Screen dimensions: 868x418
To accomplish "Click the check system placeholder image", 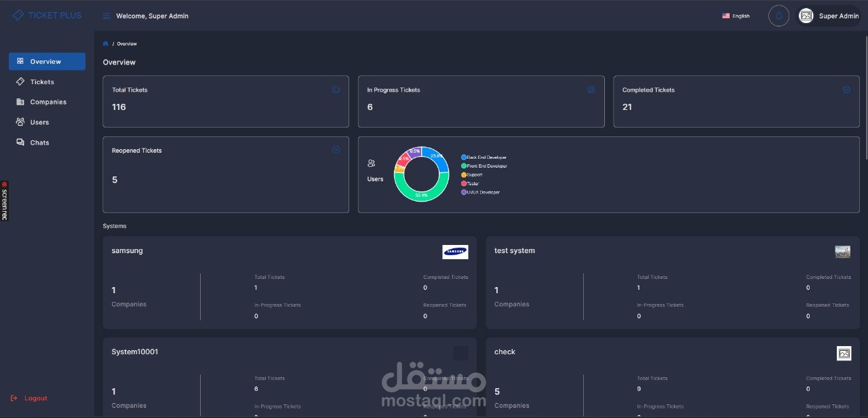I will click(x=844, y=353).
